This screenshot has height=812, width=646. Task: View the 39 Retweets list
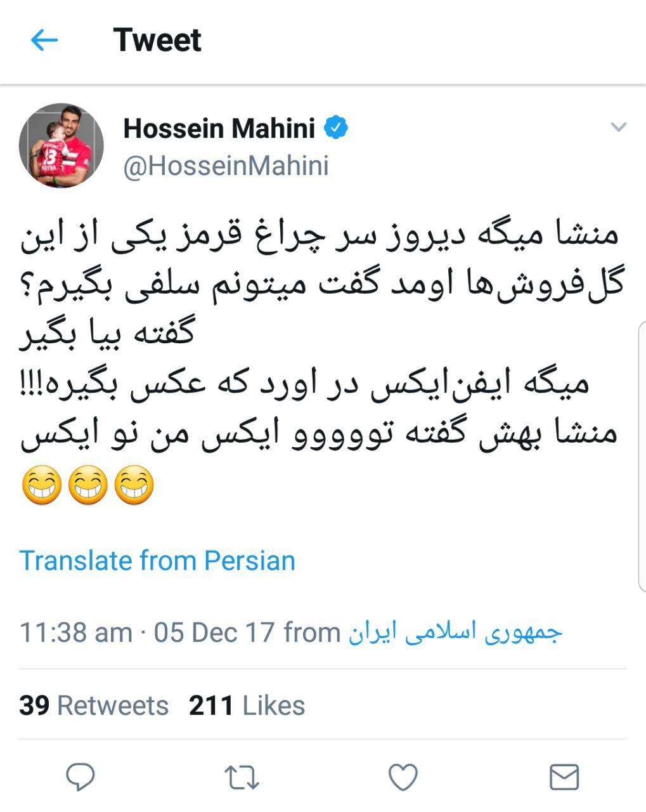click(x=94, y=705)
